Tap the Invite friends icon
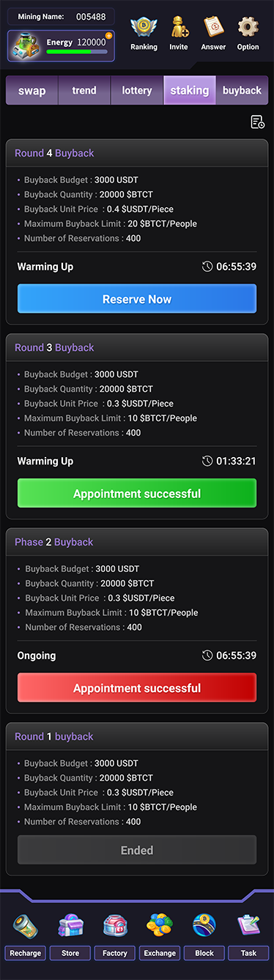Image resolution: width=274 pixels, height=980 pixels. 178,28
